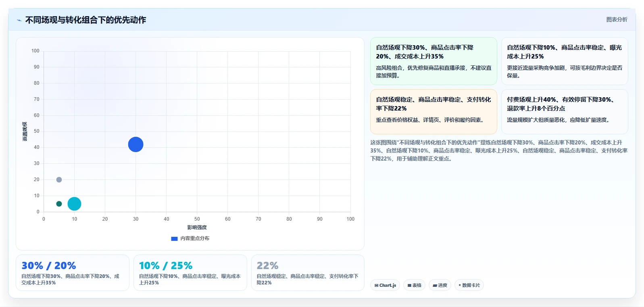Click caption under 10% / 25% stat
Screen dimensions: 644x307
190,279
